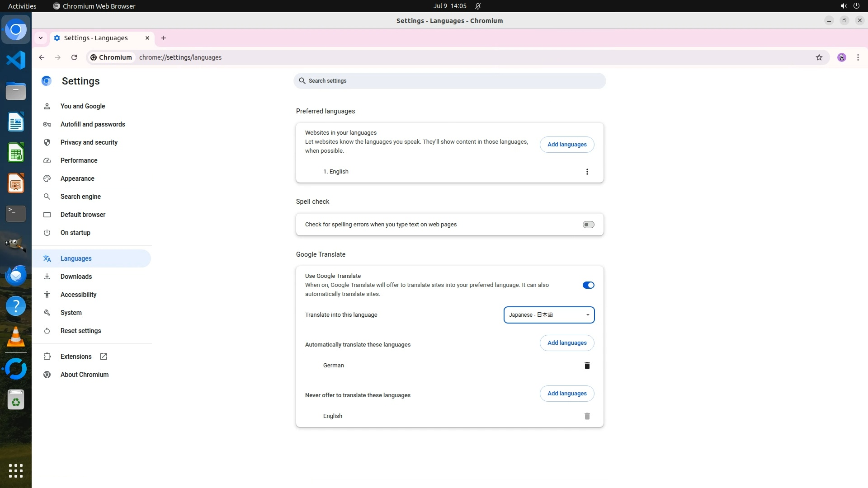Click the reload page icon
The image size is (868, 488).
click(x=74, y=57)
